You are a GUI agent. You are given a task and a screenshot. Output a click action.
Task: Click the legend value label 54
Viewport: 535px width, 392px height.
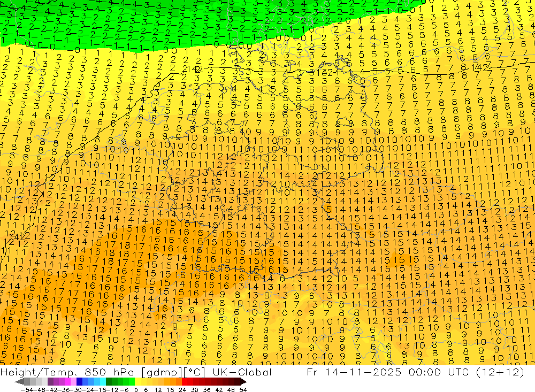[x=243, y=390]
